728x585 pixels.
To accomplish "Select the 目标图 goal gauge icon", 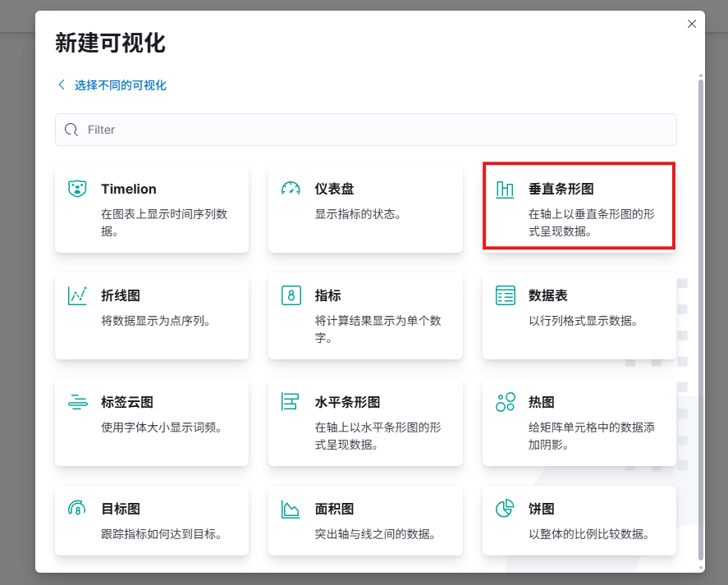I will coord(77,509).
